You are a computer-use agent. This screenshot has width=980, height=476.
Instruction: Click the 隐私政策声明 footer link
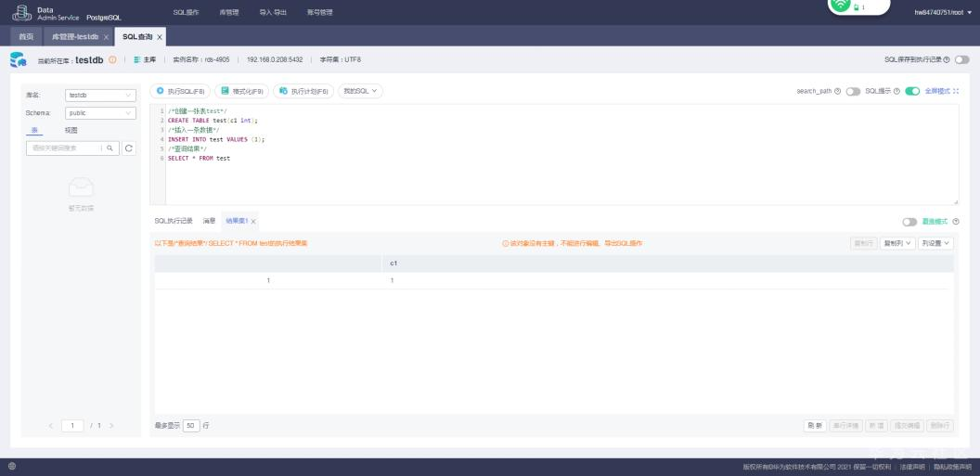952,467
